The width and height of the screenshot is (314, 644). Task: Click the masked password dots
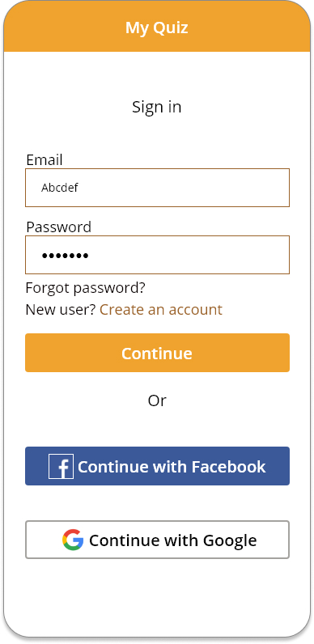pyautogui.click(x=65, y=256)
